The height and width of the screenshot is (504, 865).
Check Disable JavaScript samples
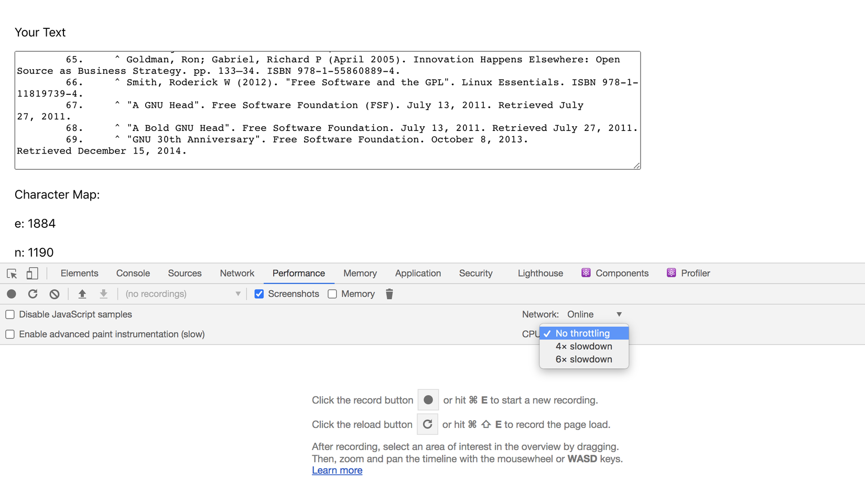pyautogui.click(x=10, y=314)
